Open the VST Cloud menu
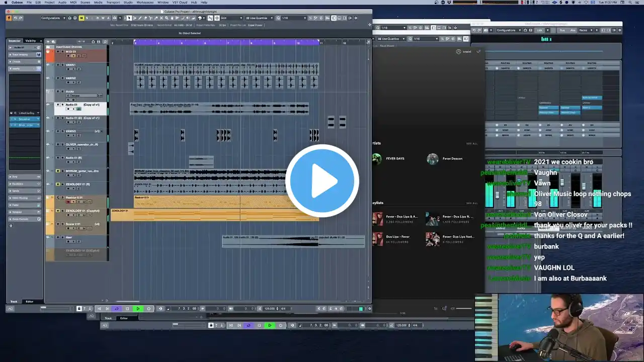Screen dimensions: 644x362 (x=180, y=3)
